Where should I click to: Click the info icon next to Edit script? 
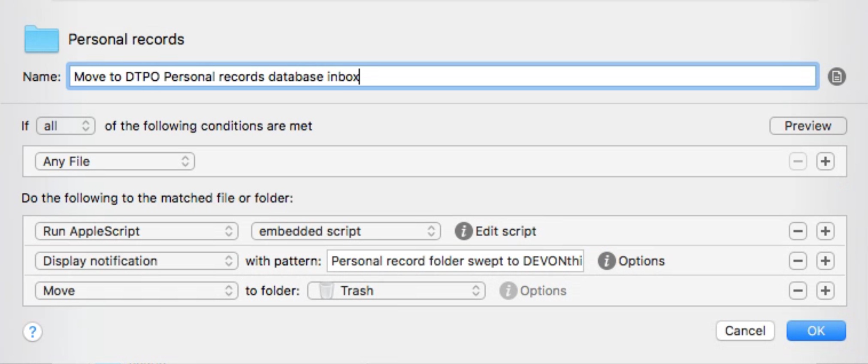pos(463,231)
